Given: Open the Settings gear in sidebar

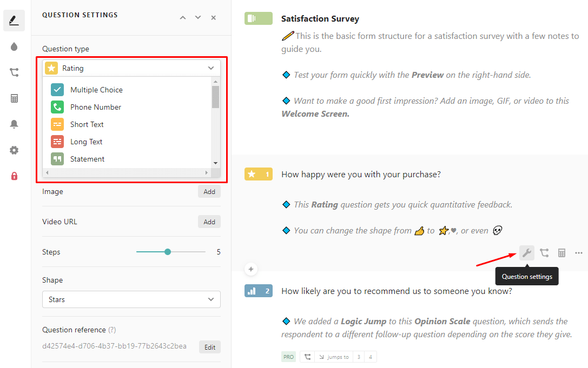Looking at the screenshot, I should coord(14,150).
